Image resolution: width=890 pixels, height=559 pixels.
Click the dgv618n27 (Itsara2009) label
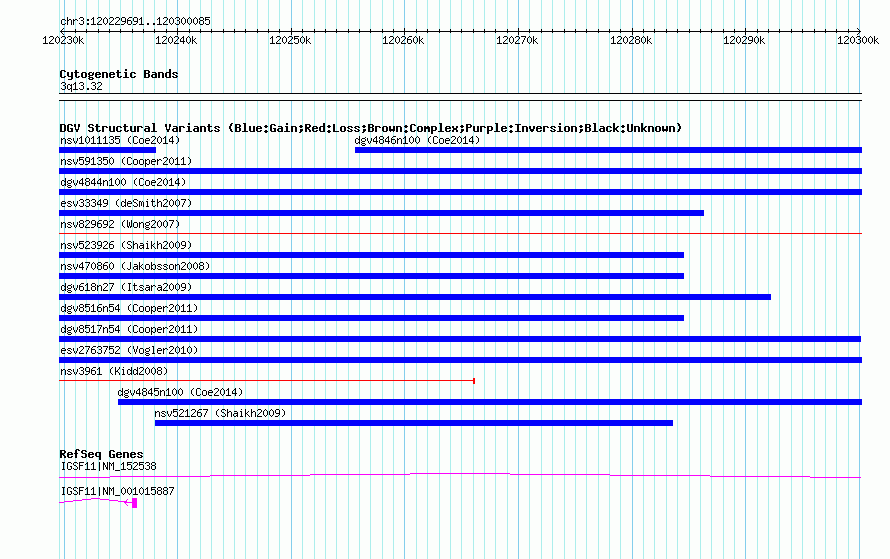[126, 287]
